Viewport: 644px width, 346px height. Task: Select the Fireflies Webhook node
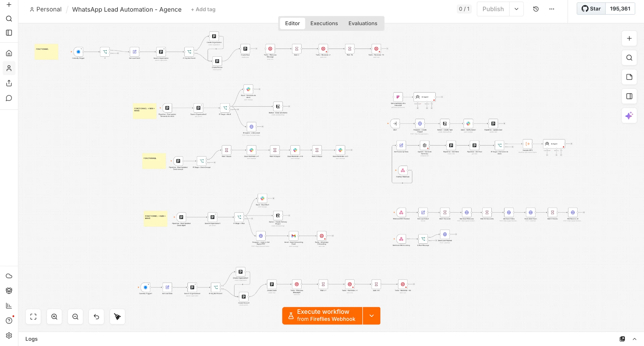coord(403,170)
